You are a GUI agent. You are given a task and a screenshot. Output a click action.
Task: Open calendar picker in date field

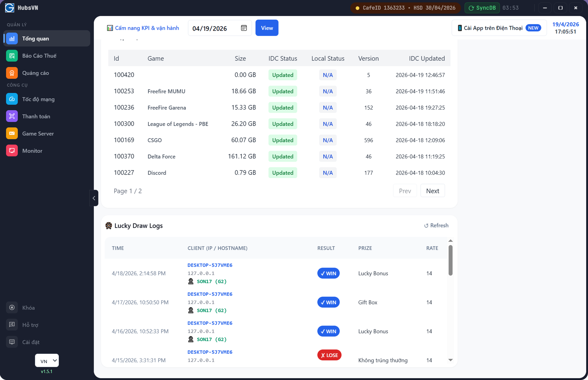click(x=244, y=28)
